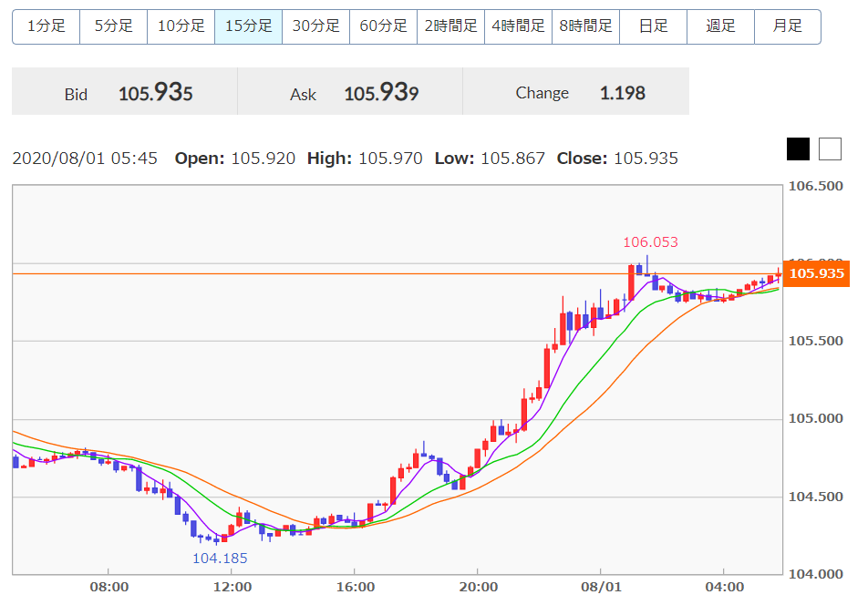Select the 1分足 timeframe tab
The image size is (868, 605).
(46, 26)
